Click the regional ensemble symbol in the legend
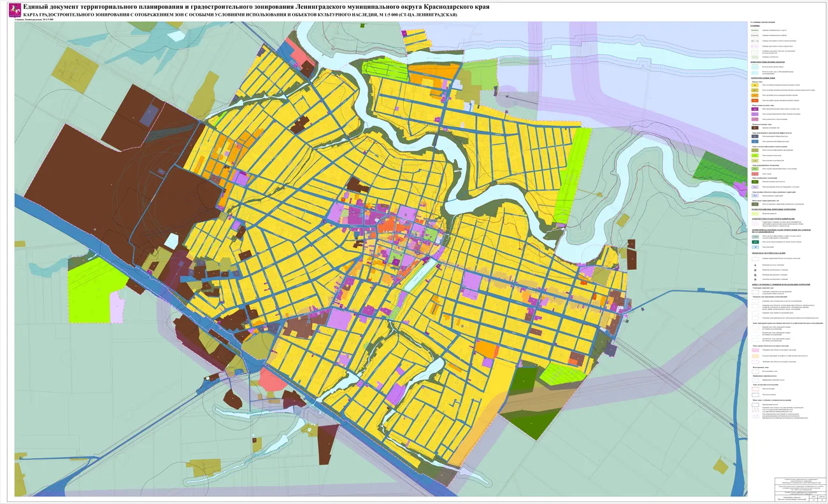This screenshot has width=828, height=504. [755, 279]
